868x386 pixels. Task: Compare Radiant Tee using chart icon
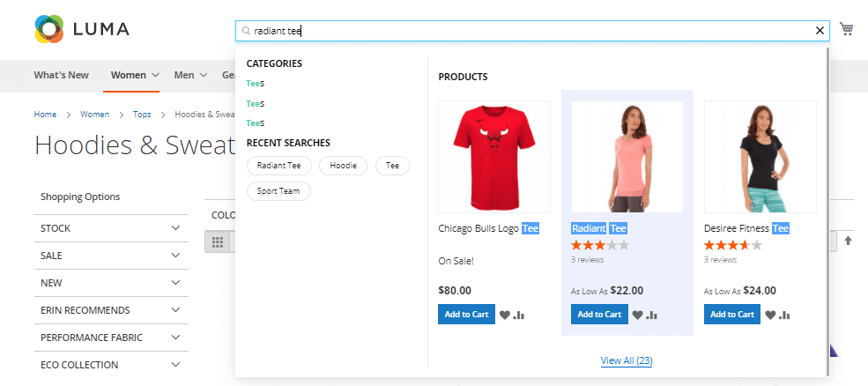point(652,315)
